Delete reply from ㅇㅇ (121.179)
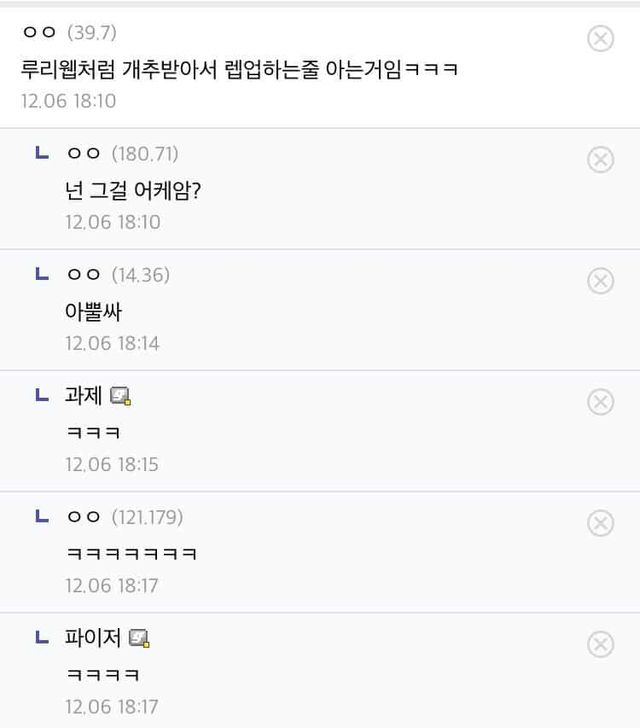640x728 pixels. (600, 523)
